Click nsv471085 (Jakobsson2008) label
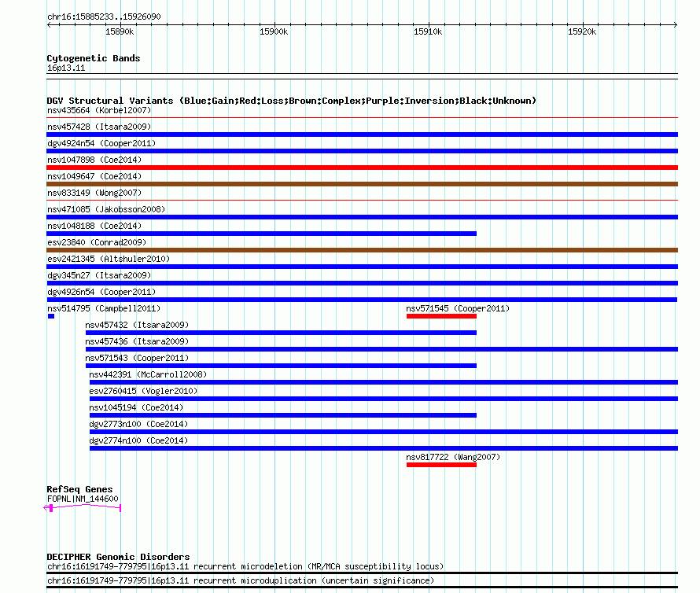This screenshot has width=700, height=593. (x=106, y=209)
